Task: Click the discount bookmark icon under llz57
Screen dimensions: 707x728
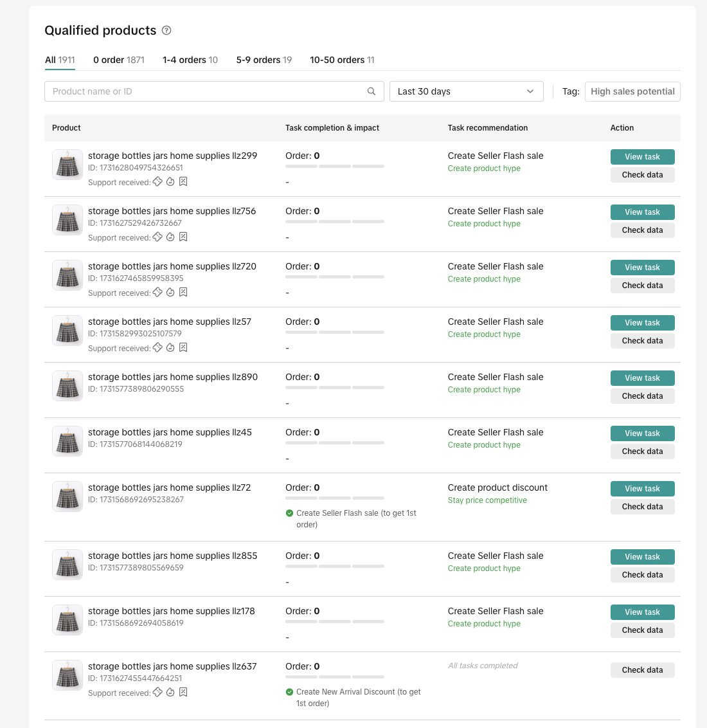Action: [183, 348]
